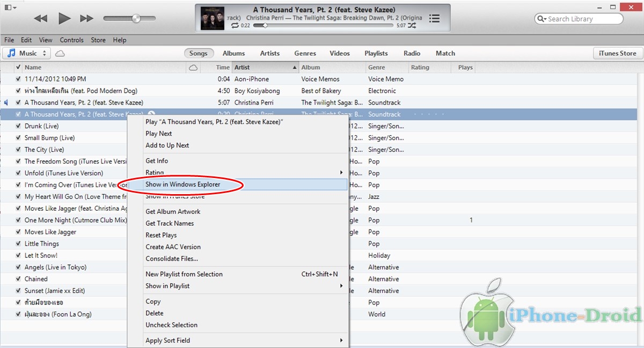The height and width of the screenshot is (348, 644).
Task: Switch to the Albums tab
Action: tap(233, 53)
